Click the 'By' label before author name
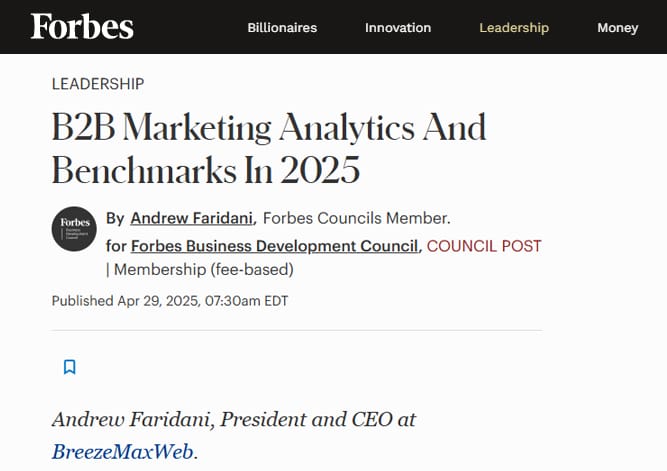Screen dimensions: 667x471 (x=115, y=218)
